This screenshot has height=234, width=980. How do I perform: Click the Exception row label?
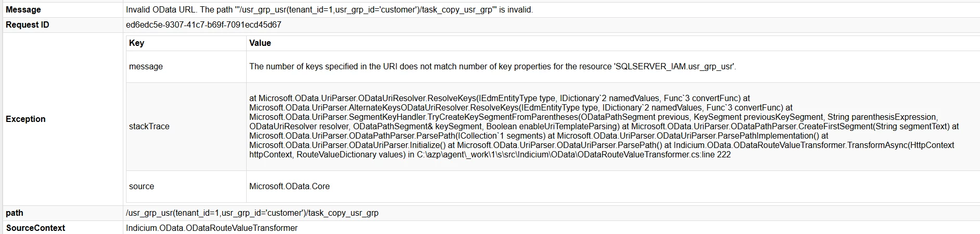(26, 119)
